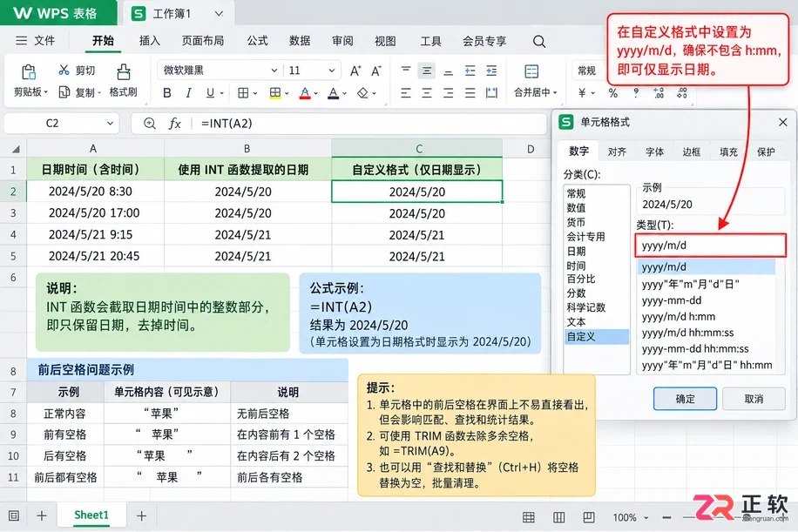Click the increase indent icon
Viewport: 798px width, 532px height.
[491, 71]
